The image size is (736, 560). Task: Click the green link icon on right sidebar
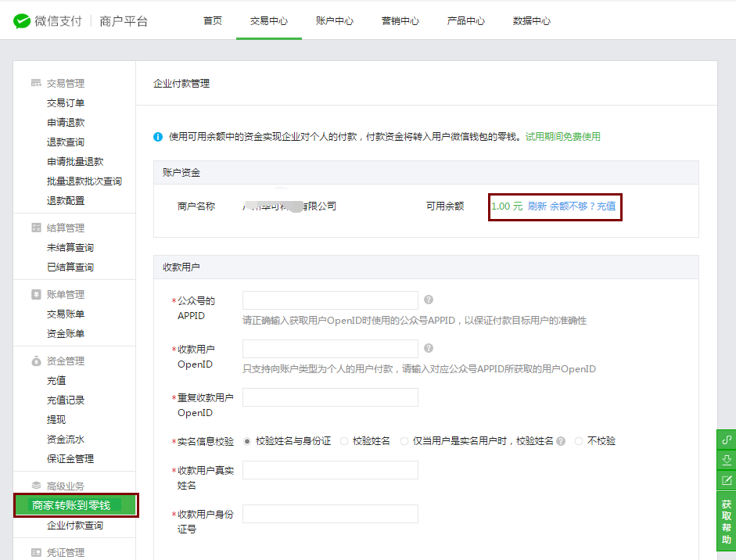[727, 440]
